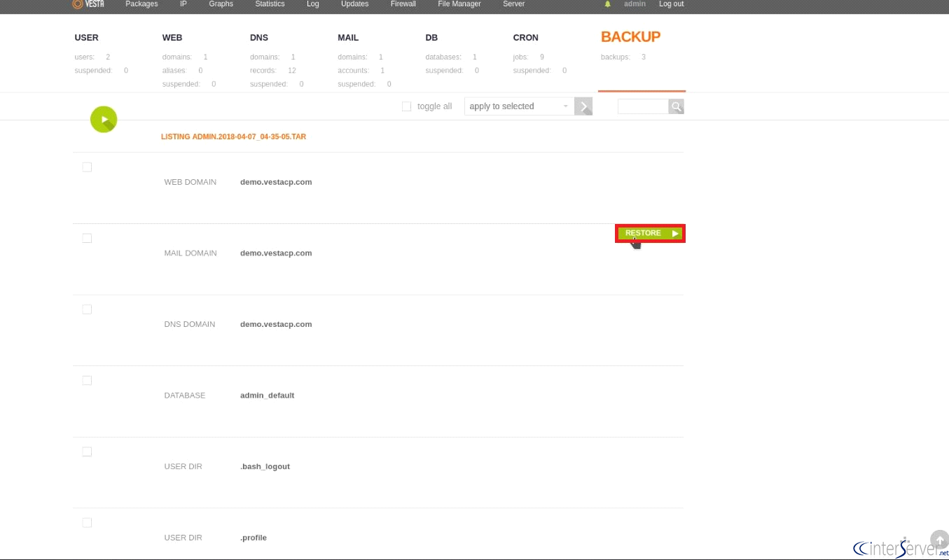
Task: Click admin_default database name
Action: 267,395
